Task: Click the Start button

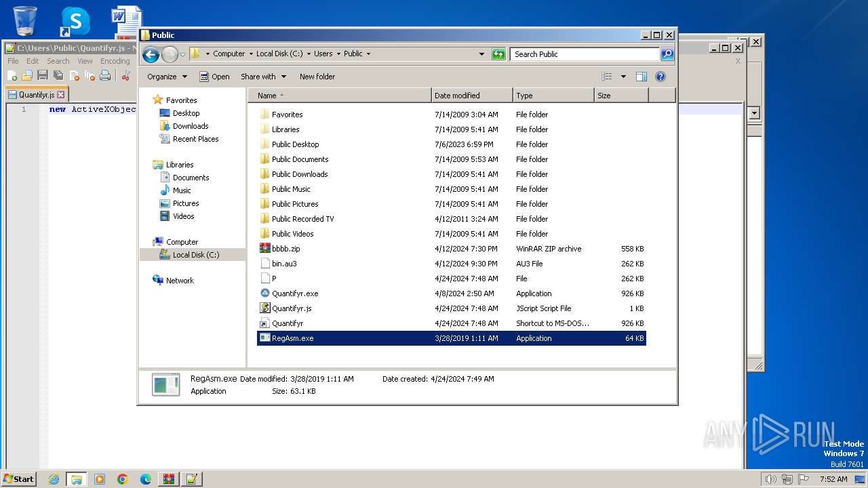Action: click(x=19, y=479)
